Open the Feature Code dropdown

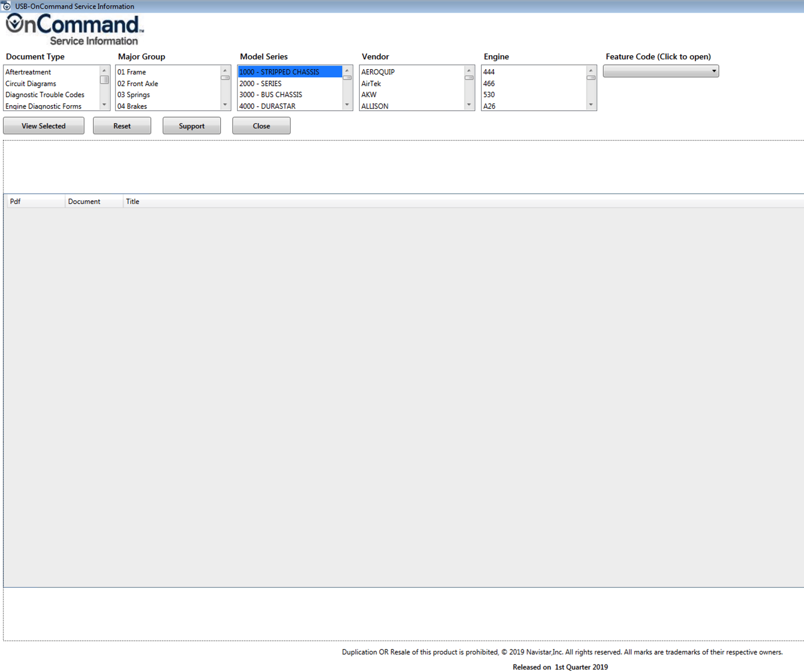point(661,71)
